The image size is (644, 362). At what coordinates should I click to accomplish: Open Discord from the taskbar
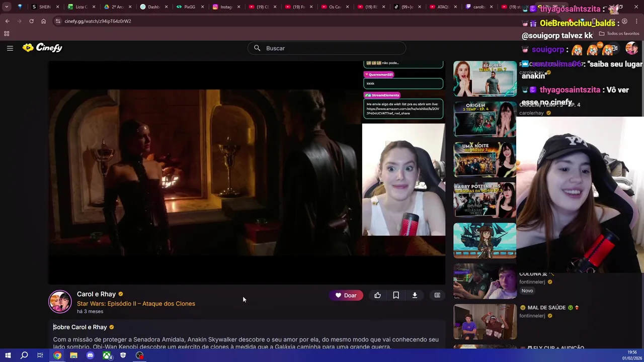coord(90,355)
